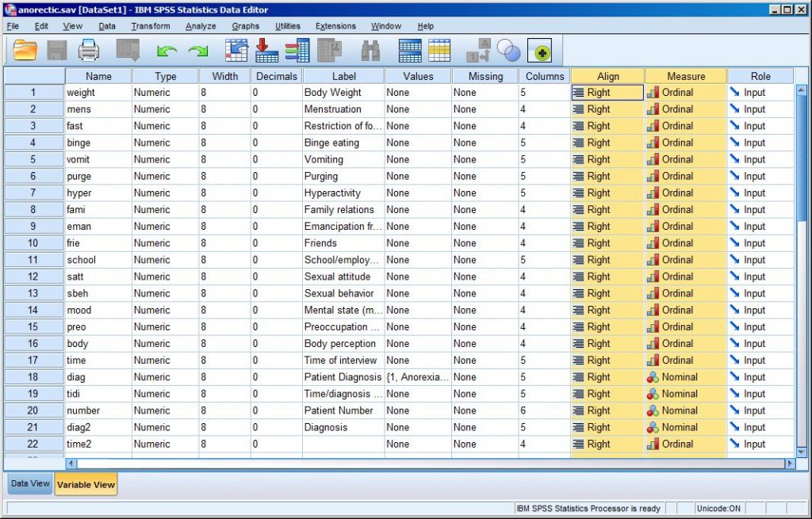Click the Use variable sets circles icon

click(508, 51)
